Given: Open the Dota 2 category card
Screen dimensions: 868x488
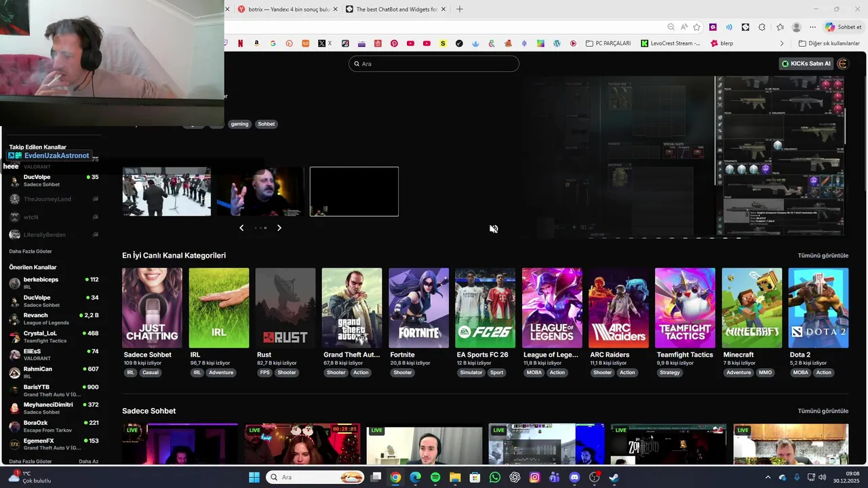Looking at the screenshot, I should (818, 308).
